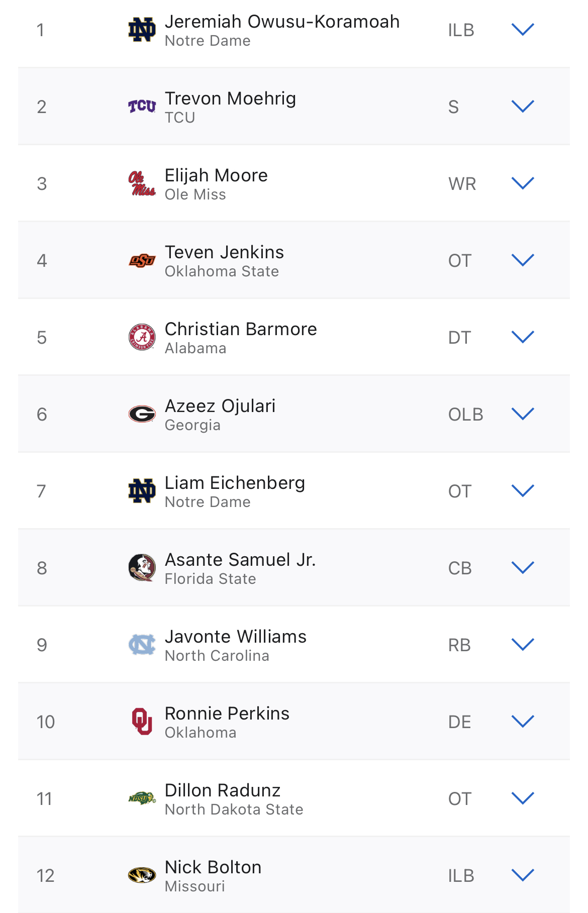Expand the Nick Bolton row chevron
588x913 pixels.
[523, 875]
